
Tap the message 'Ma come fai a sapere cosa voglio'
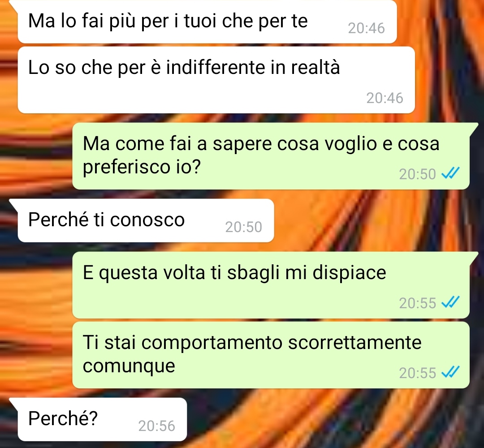click(271, 156)
